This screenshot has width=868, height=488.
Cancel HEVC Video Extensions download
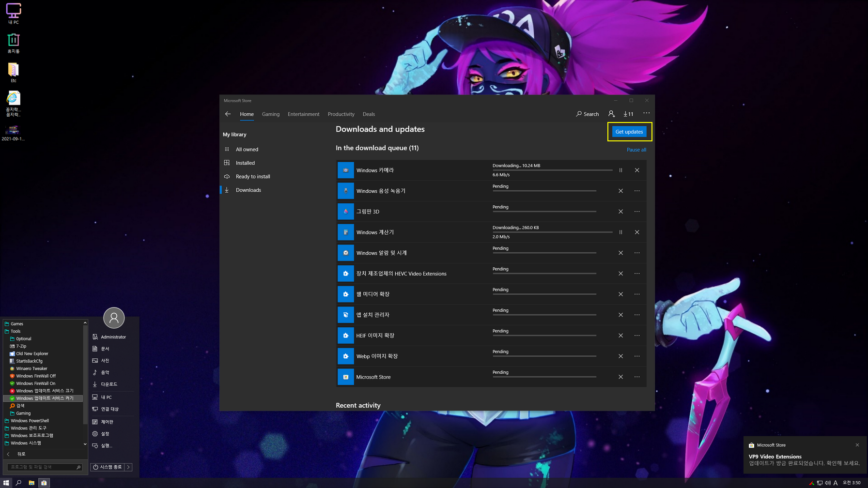click(x=620, y=274)
